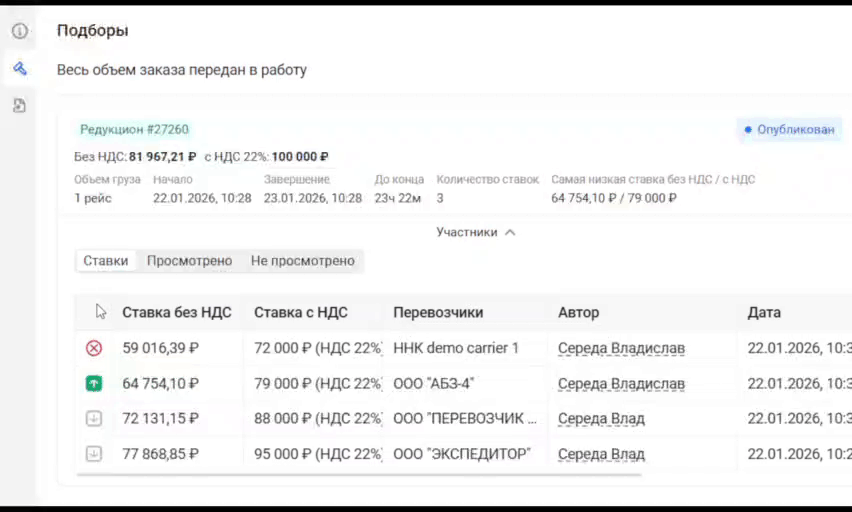Click the Редукцион #27260 label
The image size is (852, 512).
pos(134,129)
